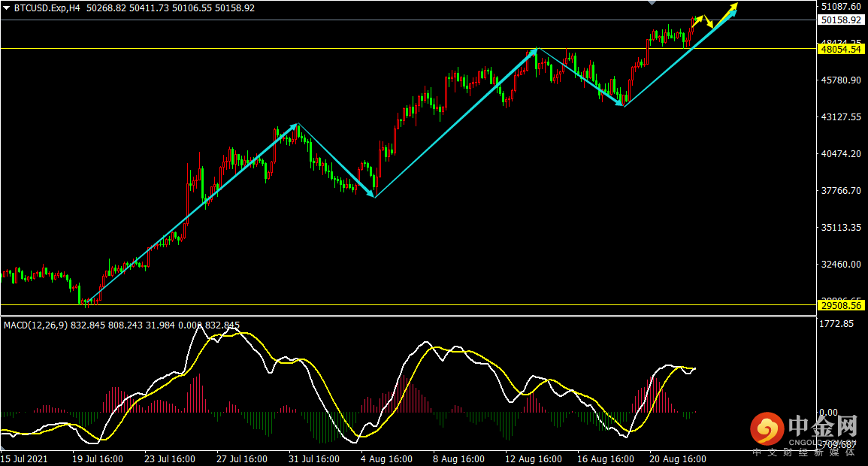Click the 20 Aug 16:00 time label
Viewport: 868px width, 466px height.
click(x=678, y=459)
